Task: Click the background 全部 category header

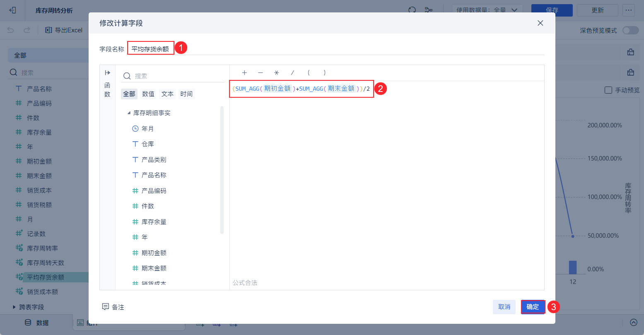Action: point(48,55)
